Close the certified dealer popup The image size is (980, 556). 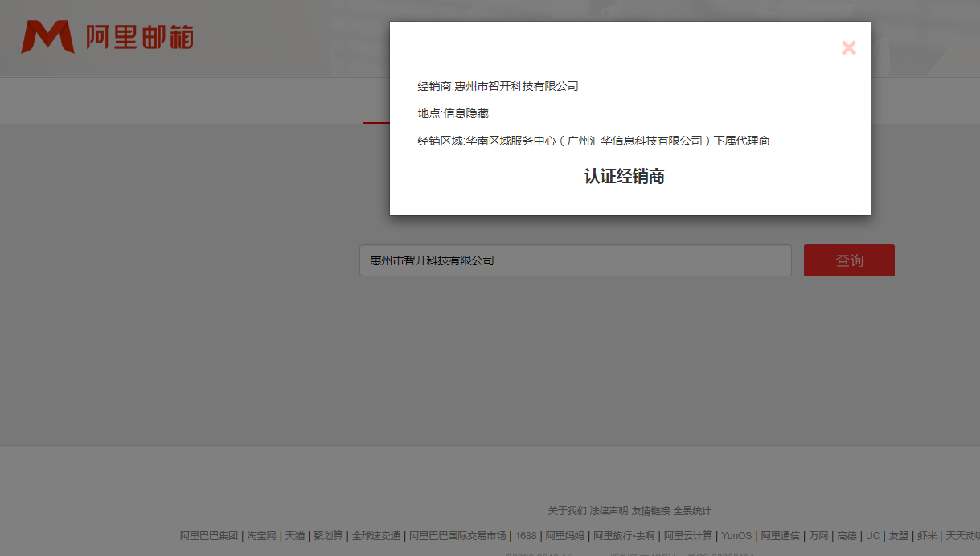click(x=848, y=48)
